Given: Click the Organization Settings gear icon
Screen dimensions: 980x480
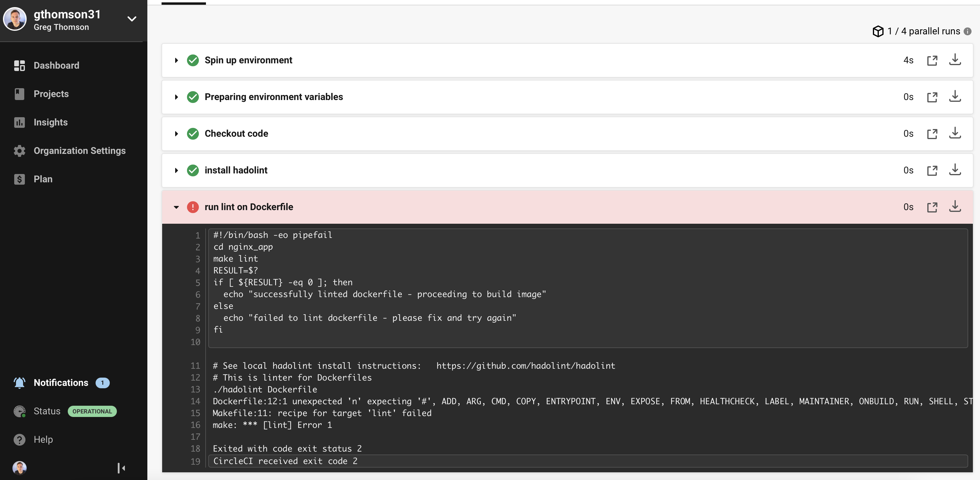Looking at the screenshot, I should pyautogui.click(x=20, y=151).
